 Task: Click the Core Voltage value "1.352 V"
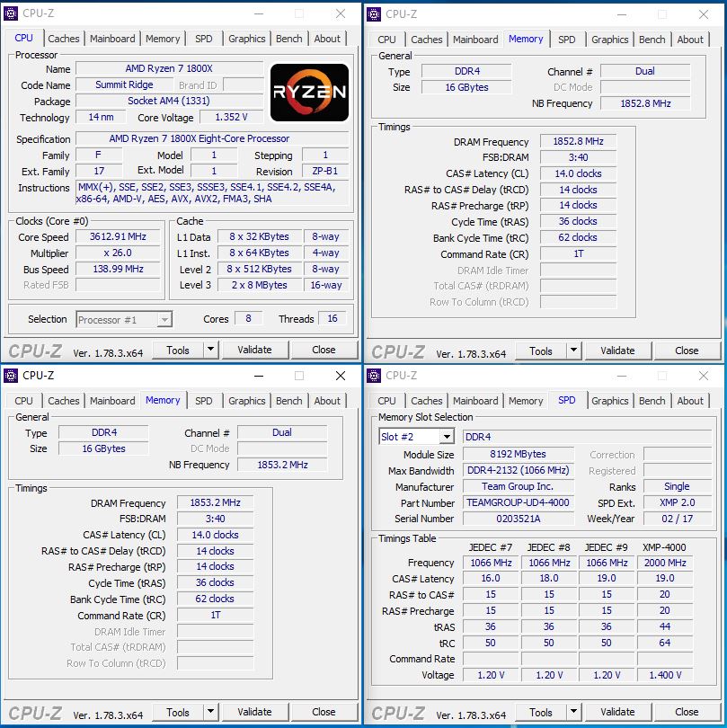coord(231,117)
